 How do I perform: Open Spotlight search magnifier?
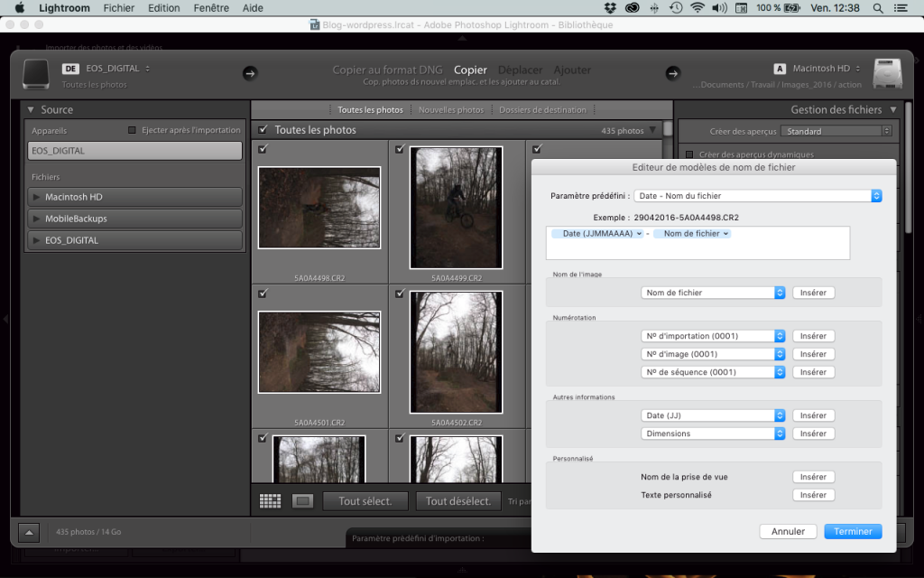[878, 7]
